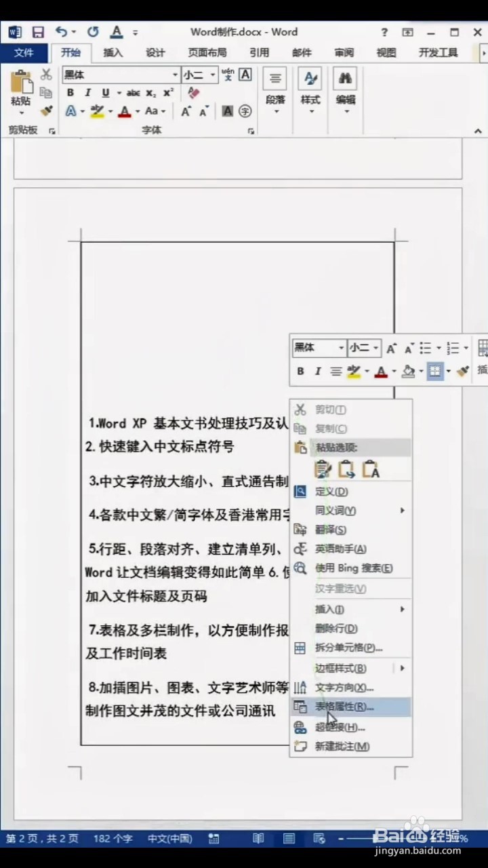Screen dimensions: 488x868
Task: Choose 表格属性(R)... in context menu
Action: [x=350, y=707]
